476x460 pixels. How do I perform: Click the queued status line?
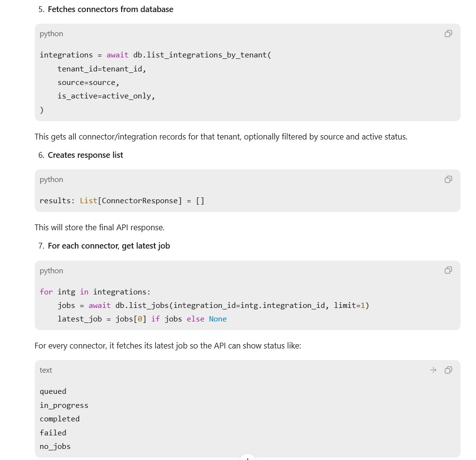click(x=53, y=392)
